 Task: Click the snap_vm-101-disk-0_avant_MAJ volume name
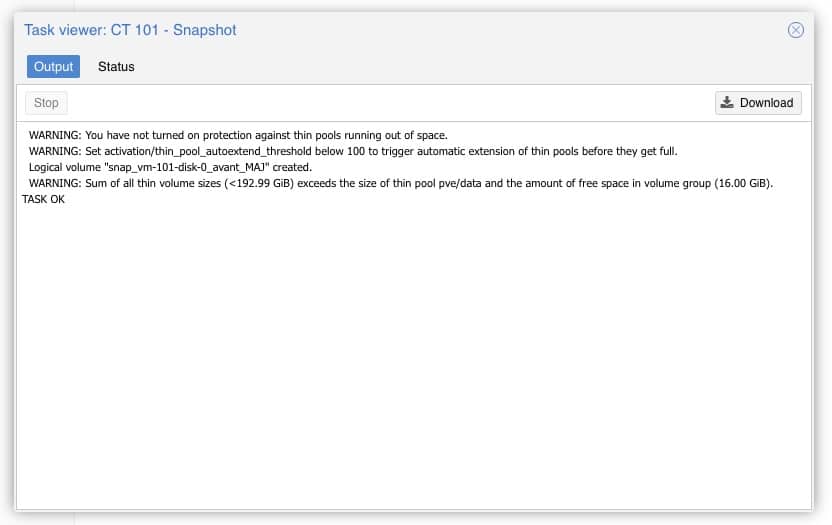pyautogui.click(x=187, y=167)
